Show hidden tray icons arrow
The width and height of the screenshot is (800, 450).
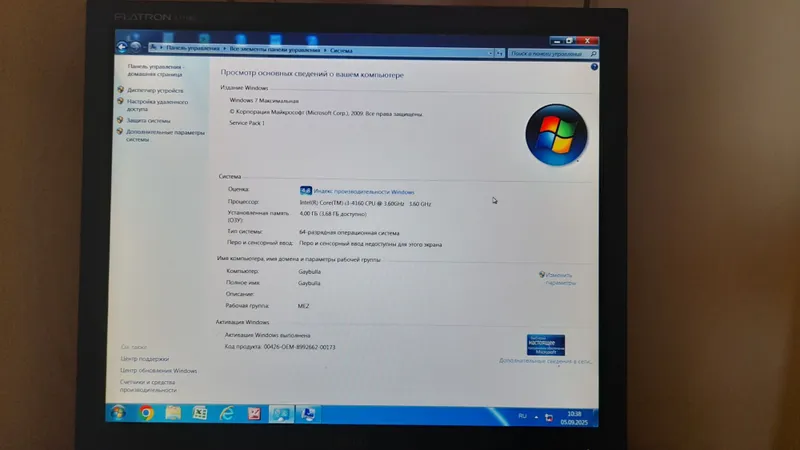[x=536, y=417]
